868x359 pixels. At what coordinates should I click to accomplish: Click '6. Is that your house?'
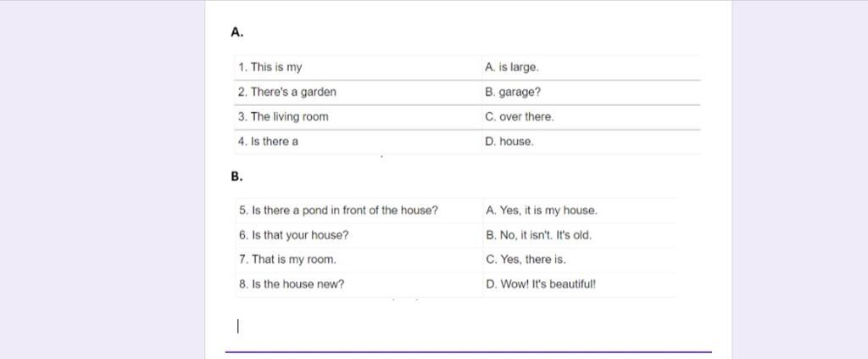coord(294,235)
